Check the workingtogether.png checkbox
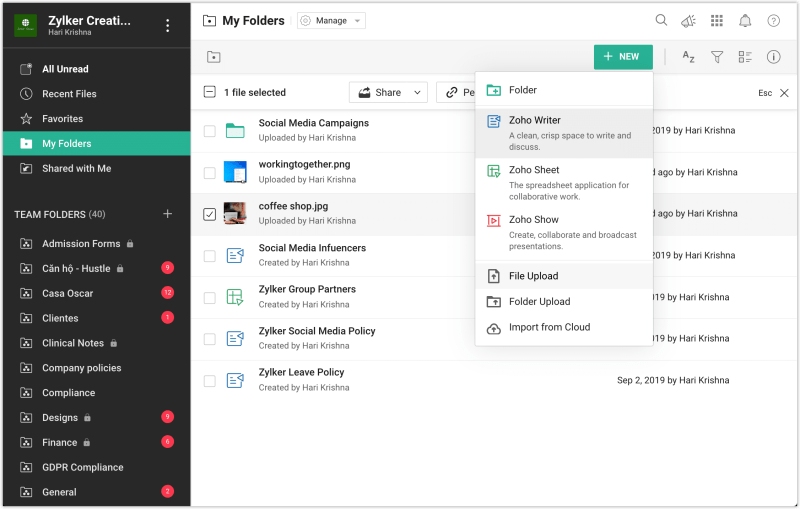800x509 pixels. tap(210, 173)
